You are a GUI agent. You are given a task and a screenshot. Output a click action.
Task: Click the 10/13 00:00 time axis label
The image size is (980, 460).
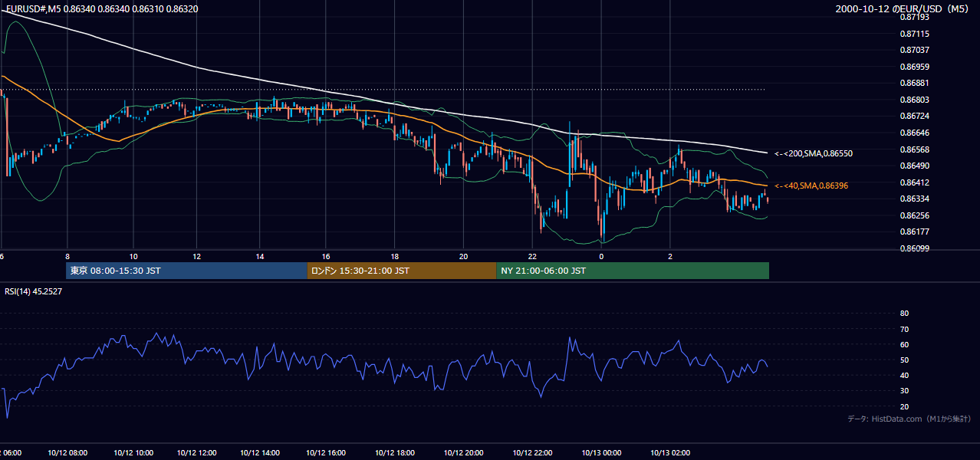coord(602,452)
